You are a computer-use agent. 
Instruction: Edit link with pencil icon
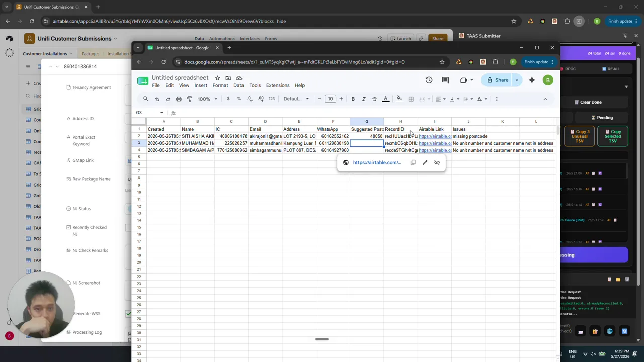pos(425,162)
